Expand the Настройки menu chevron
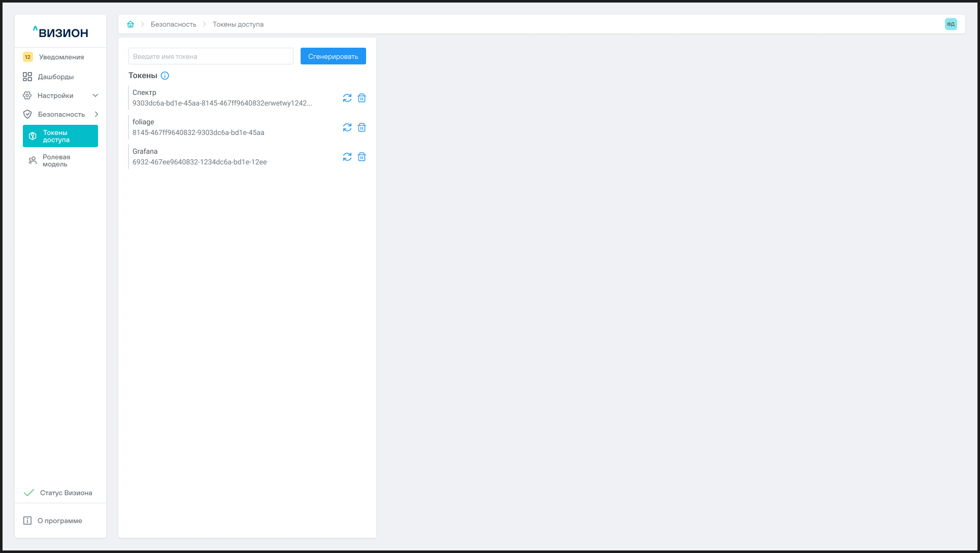 point(95,95)
